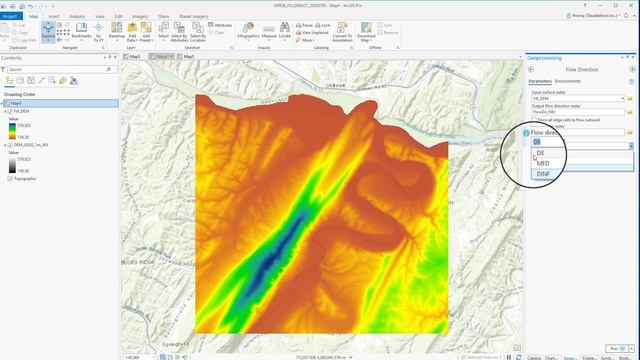
Task: Open the Catalog pane tab
Action: (534, 358)
